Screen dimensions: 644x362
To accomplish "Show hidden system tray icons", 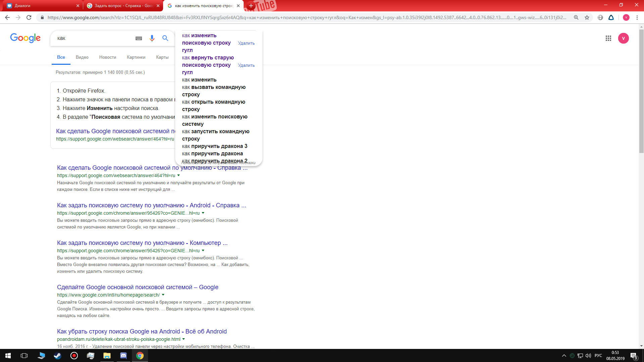I will click(x=564, y=356).
